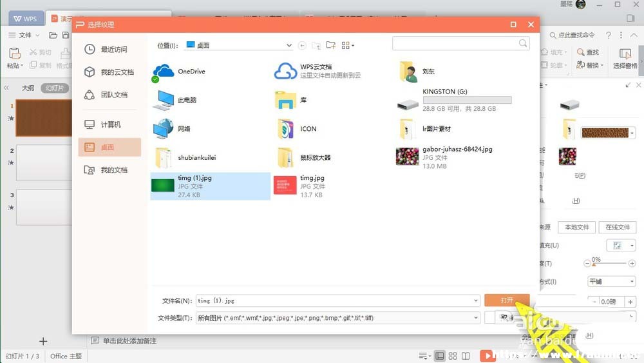Go to 最近访问 in the sidebar
Viewport: 644px width, 363px height.
(106, 50)
